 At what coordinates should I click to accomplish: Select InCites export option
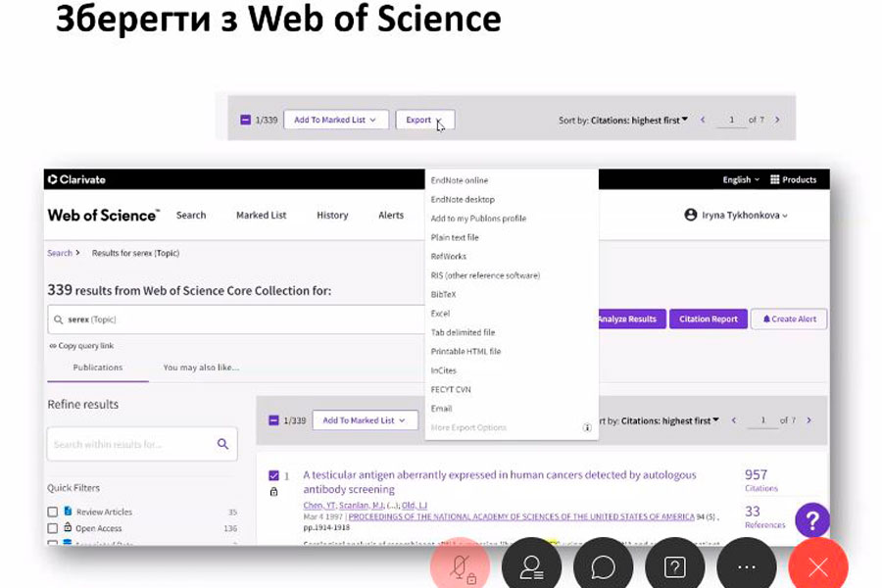pos(443,370)
